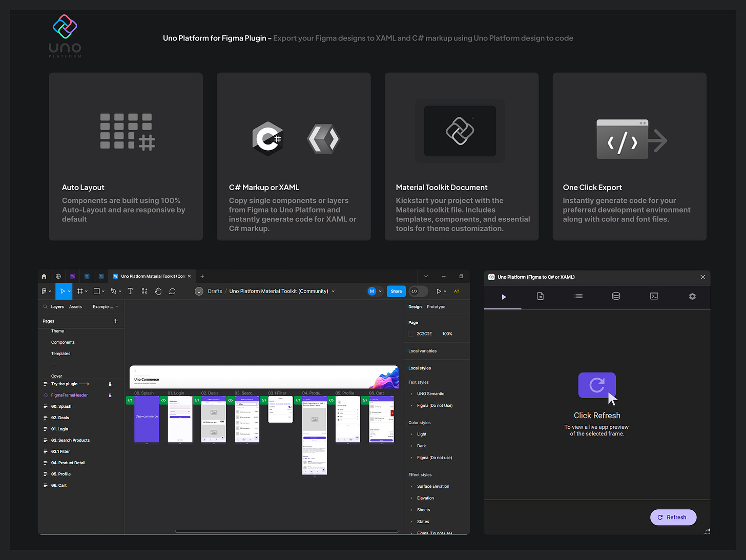
Task: Toggle Dev Mode with the code switch
Action: [418, 291]
